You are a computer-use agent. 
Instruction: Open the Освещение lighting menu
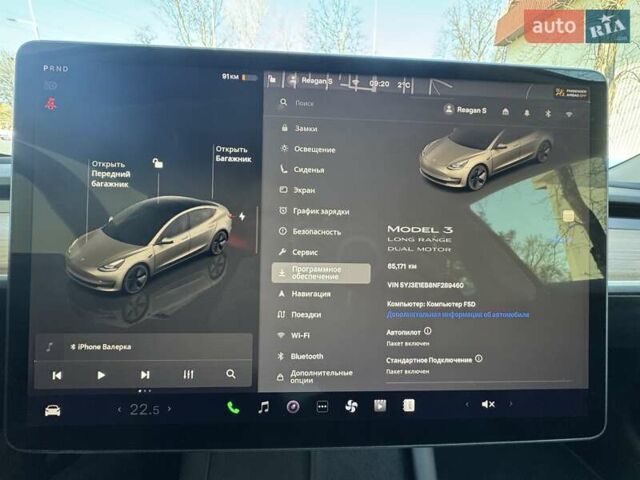(308, 149)
